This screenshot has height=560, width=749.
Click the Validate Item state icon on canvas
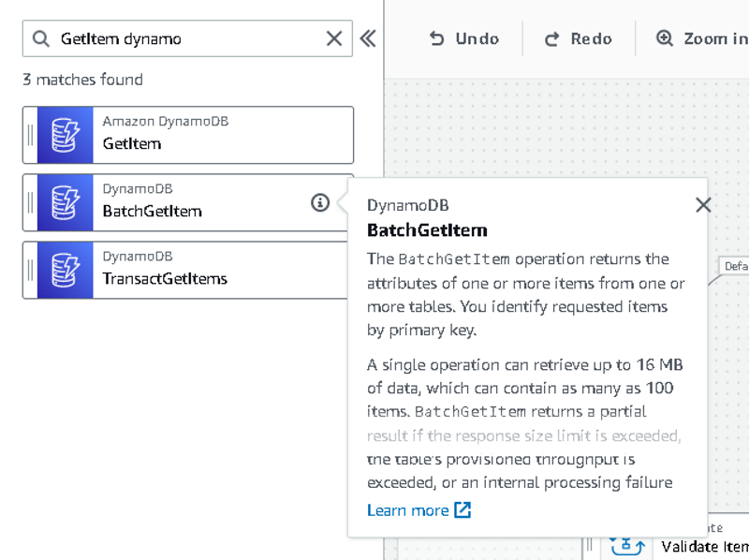pos(625,544)
